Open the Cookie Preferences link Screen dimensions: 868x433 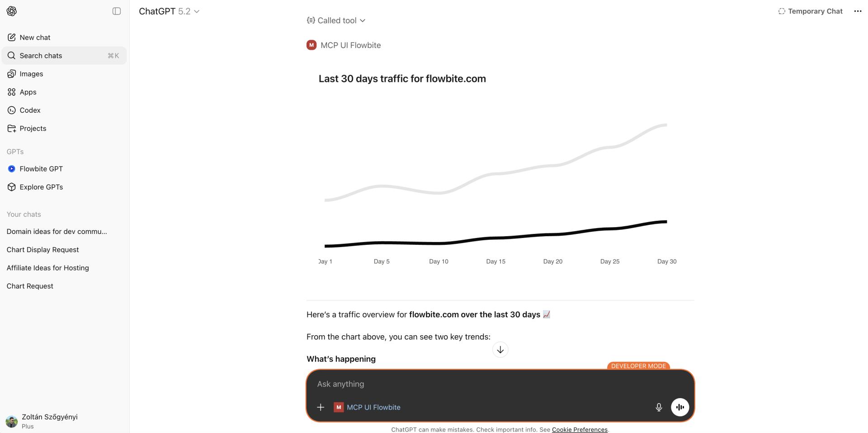click(580, 429)
